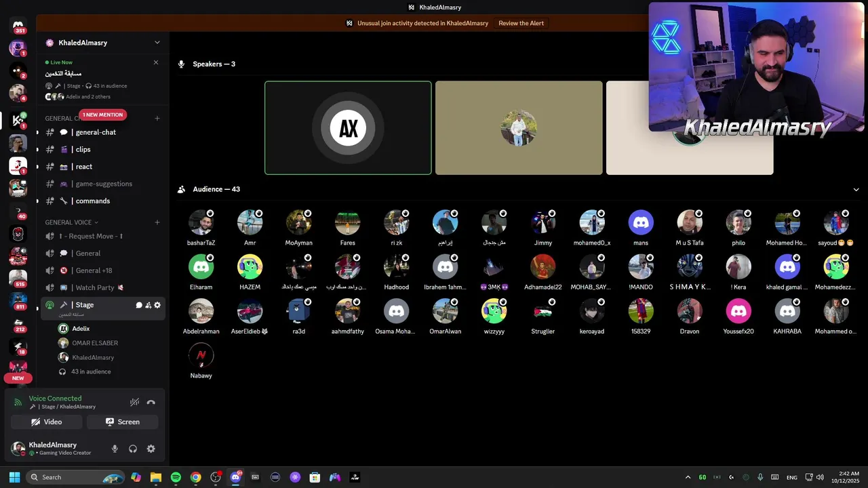Image resolution: width=868 pixels, height=488 pixels.
Task: Open Discord direct messages home icon
Action: click(x=18, y=26)
